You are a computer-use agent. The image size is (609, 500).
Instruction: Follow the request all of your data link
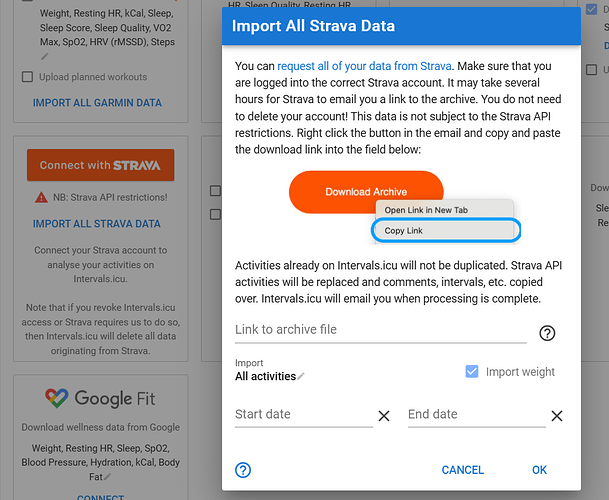pyautogui.click(x=364, y=66)
